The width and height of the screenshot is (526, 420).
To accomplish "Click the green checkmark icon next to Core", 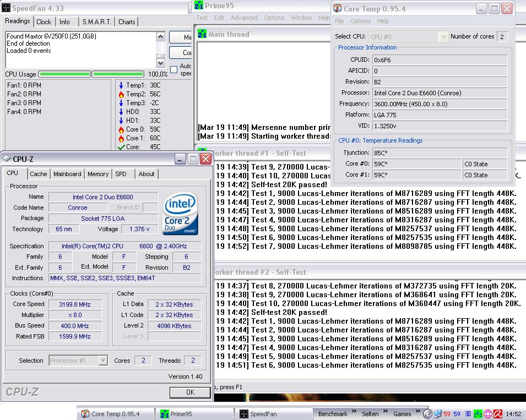I will [x=121, y=147].
